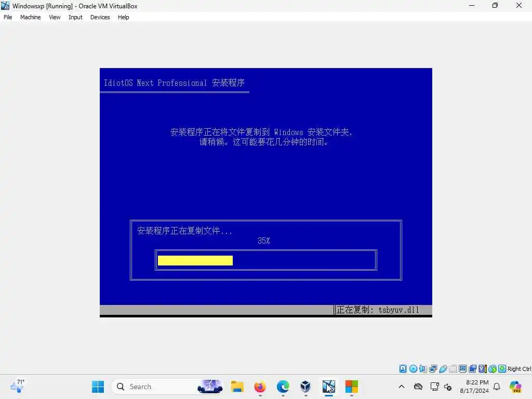
Task: Open the Machine menu
Action: 30,17
